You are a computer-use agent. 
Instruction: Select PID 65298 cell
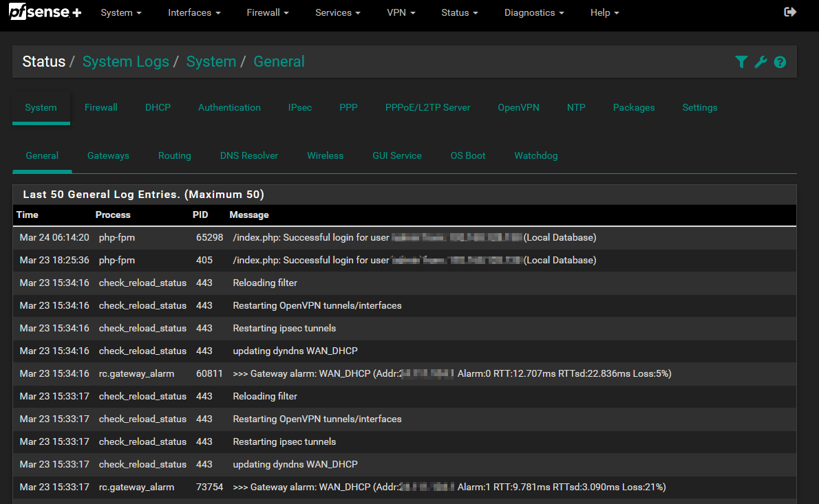[x=209, y=237]
